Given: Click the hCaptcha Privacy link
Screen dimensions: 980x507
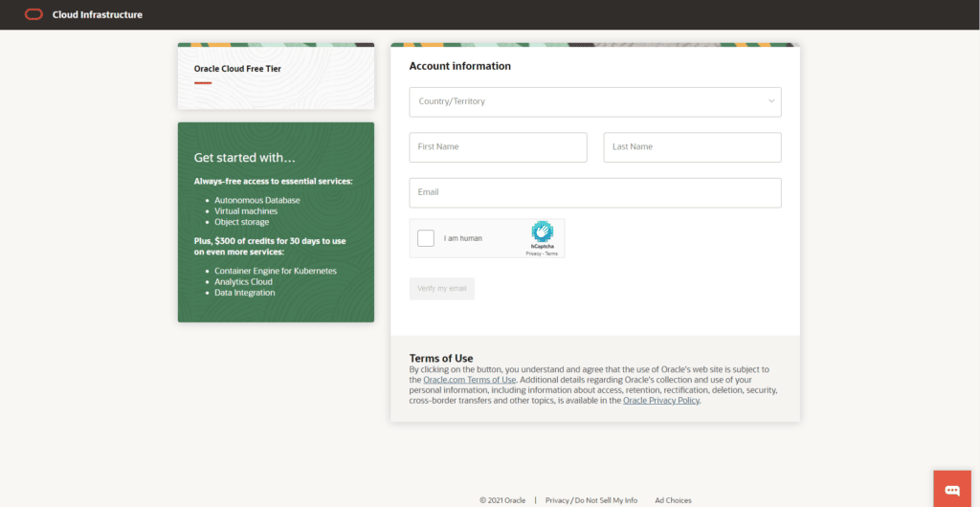Looking at the screenshot, I should pos(533,253).
